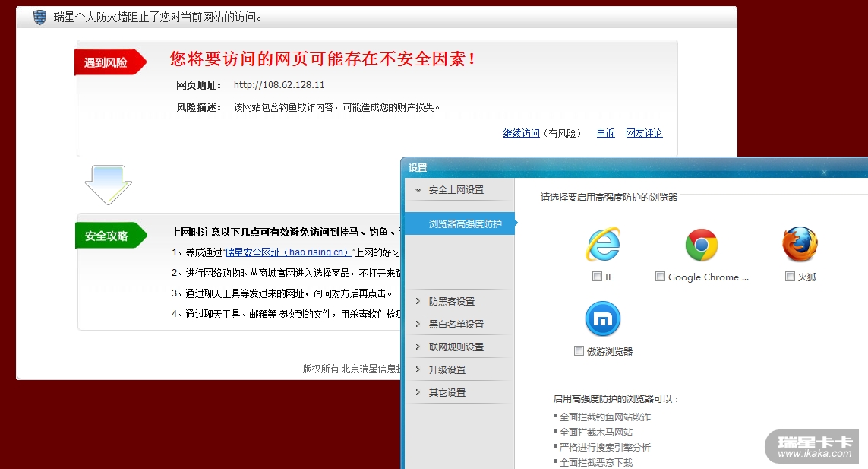The width and height of the screenshot is (868, 469).
Task: Open the 瑞星安全网址 hao.rising.cn link
Action: [287, 252]
